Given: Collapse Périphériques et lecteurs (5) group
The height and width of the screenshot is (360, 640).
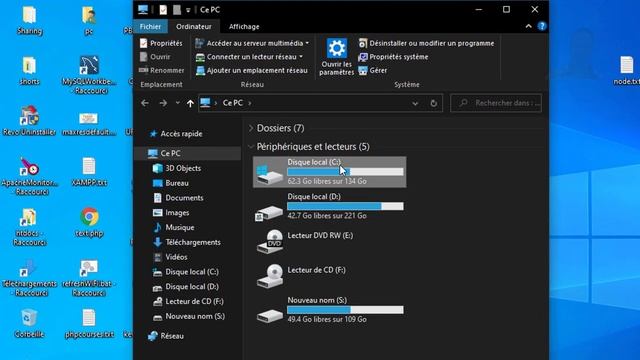Looking at the screenshot, I should tap(251, 147).
